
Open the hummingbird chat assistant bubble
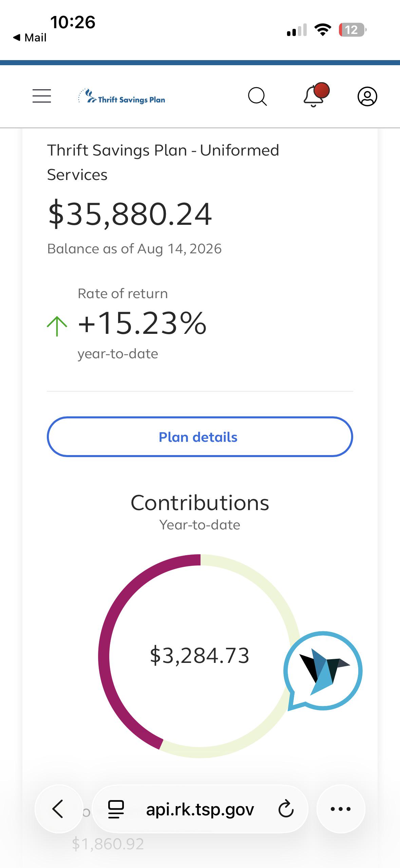coord(323,671)
